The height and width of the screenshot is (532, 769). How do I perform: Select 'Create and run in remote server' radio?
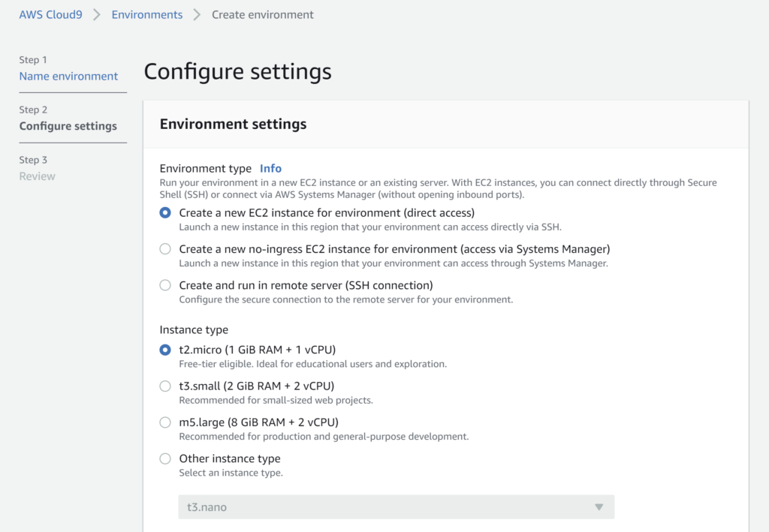(165, 285)
